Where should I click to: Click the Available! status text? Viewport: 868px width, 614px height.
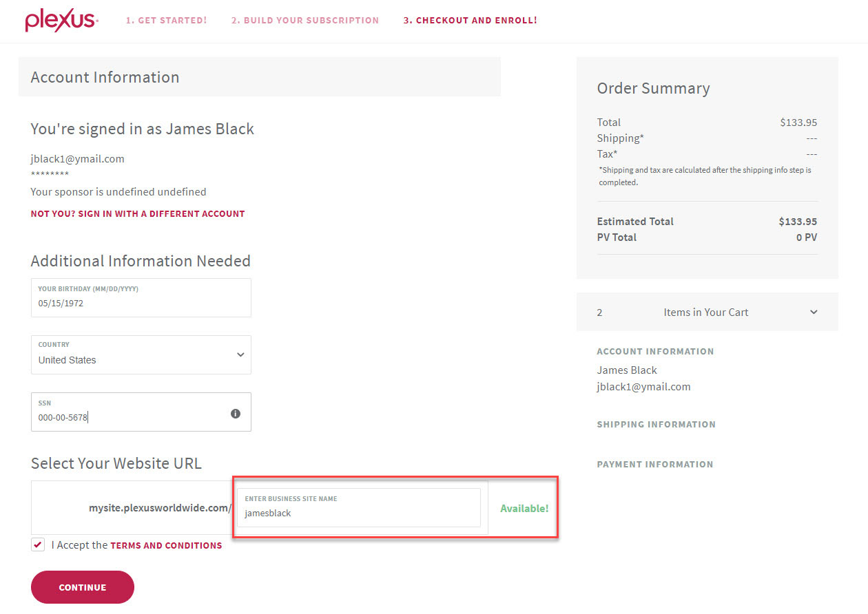click(524, 509)
